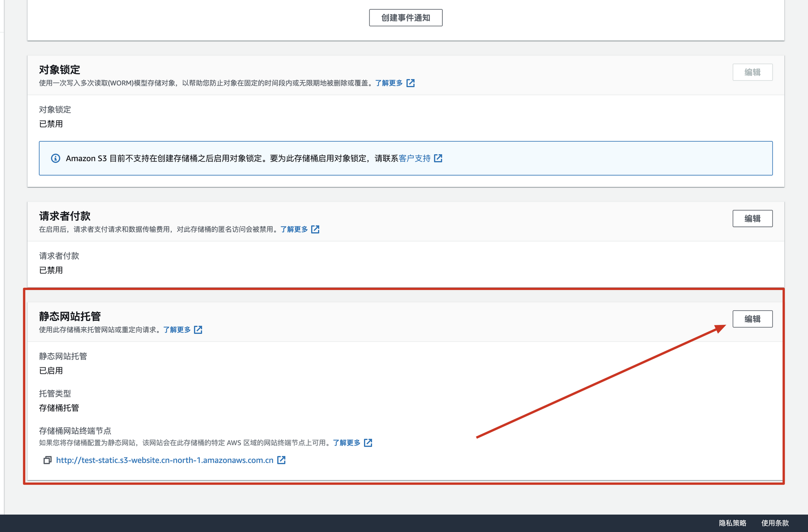Edit the 请求者付款 settings
808x532 pixels.
click(x=752, y=218)
